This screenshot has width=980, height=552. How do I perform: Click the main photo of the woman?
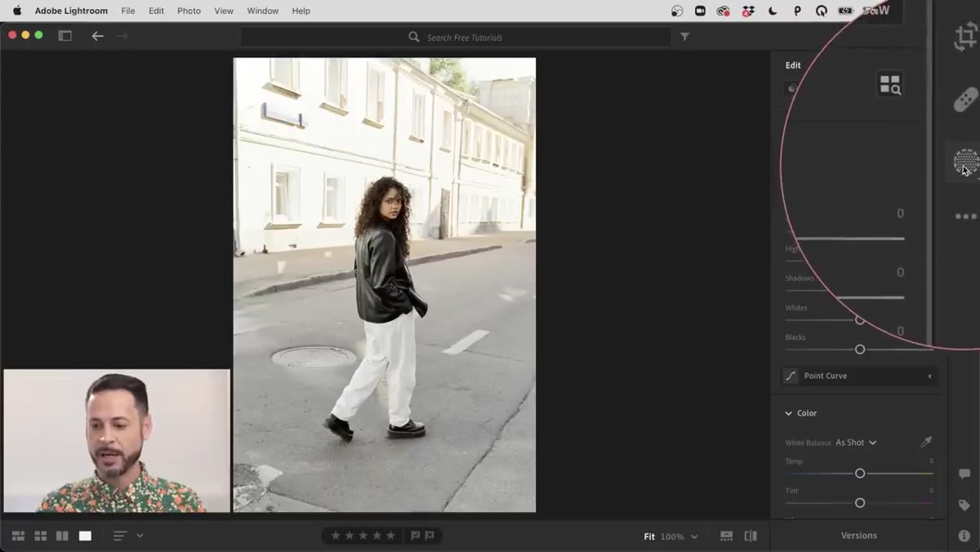point(385,285)
